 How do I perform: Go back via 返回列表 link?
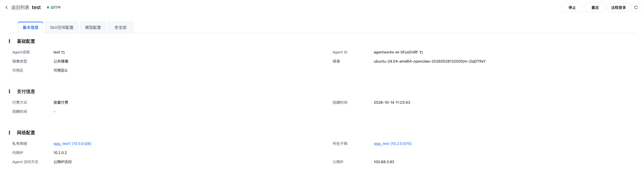click(x=20, y=7)
